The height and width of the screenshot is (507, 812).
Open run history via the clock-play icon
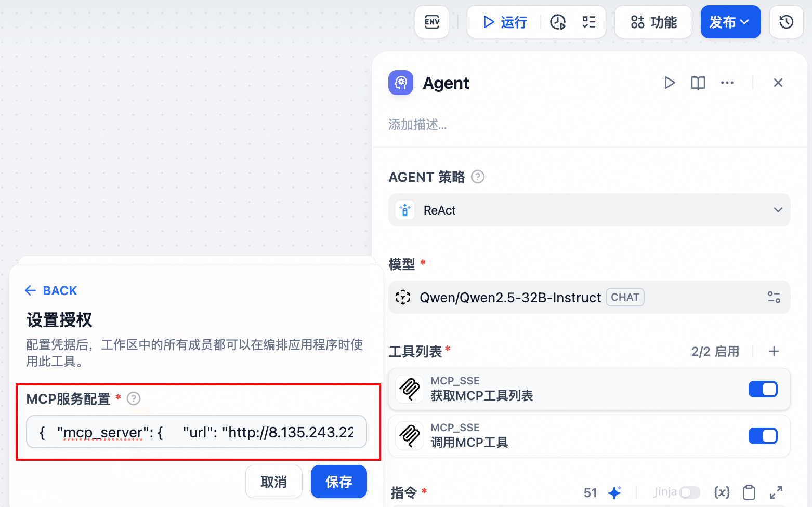point(558,22)
